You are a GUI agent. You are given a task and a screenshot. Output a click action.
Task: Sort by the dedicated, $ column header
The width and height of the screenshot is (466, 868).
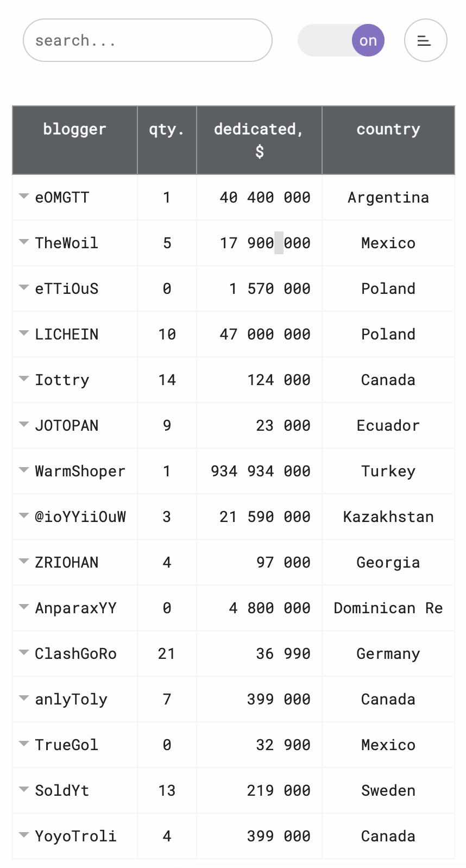(259, 140)
